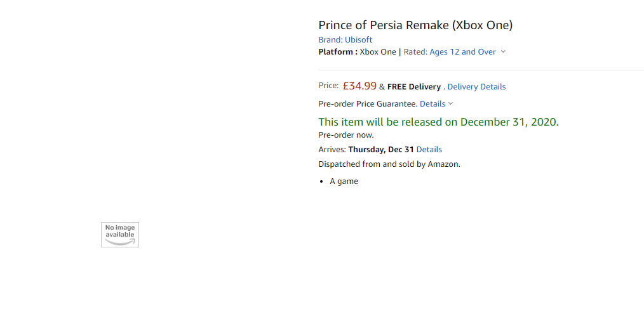The image size is (644, 314).
Task: Open the Delivery Details link
Action: tap(476, 87)
